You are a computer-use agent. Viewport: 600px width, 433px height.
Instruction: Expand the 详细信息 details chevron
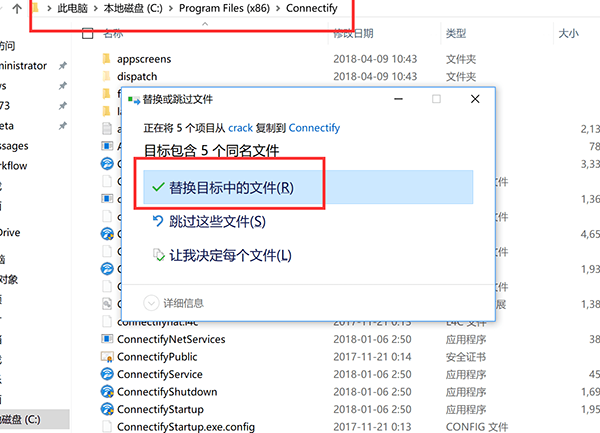(x=151, y=303)
